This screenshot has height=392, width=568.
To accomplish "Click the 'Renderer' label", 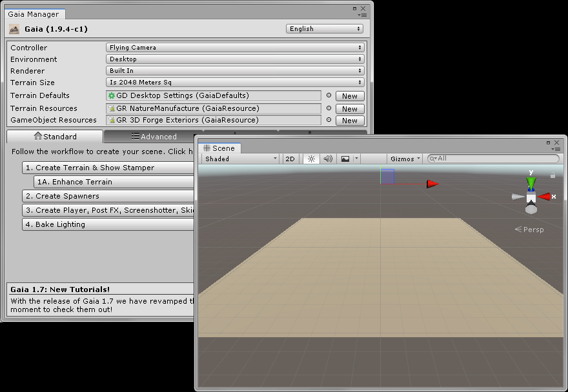I will 28,71.
